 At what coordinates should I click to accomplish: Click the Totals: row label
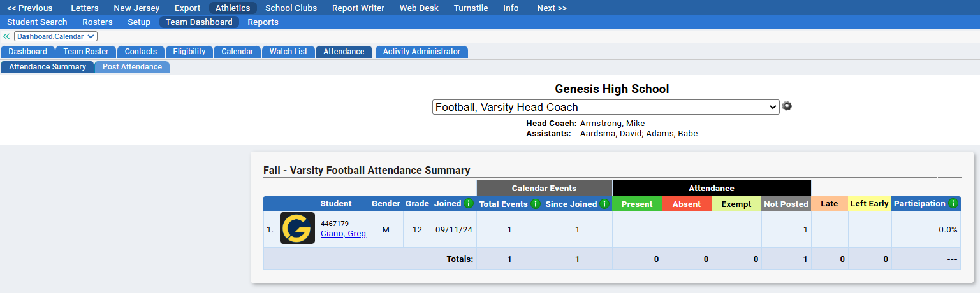[459, 259]
